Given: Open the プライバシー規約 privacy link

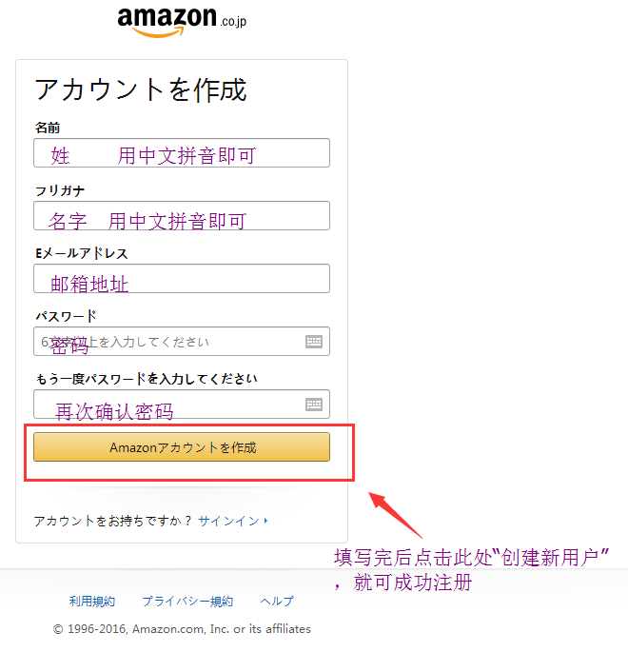Looking at the screenshot, I should [187, 601].
